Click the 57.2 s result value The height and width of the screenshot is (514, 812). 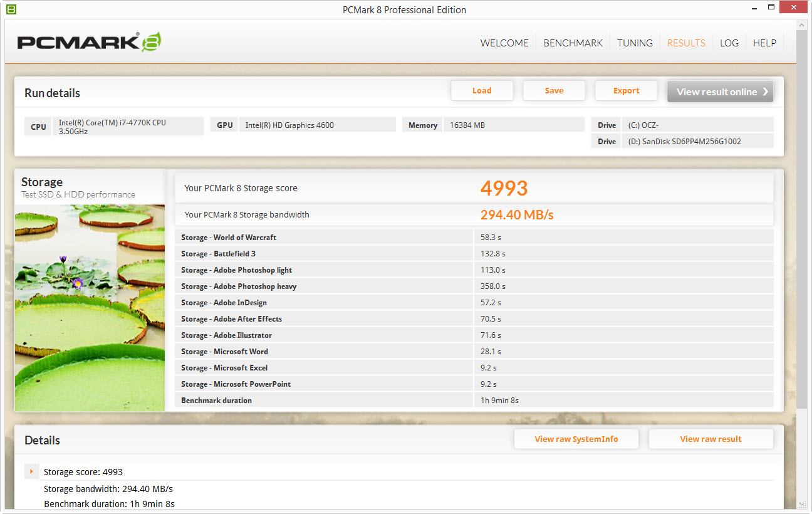[x=491, y=303]
